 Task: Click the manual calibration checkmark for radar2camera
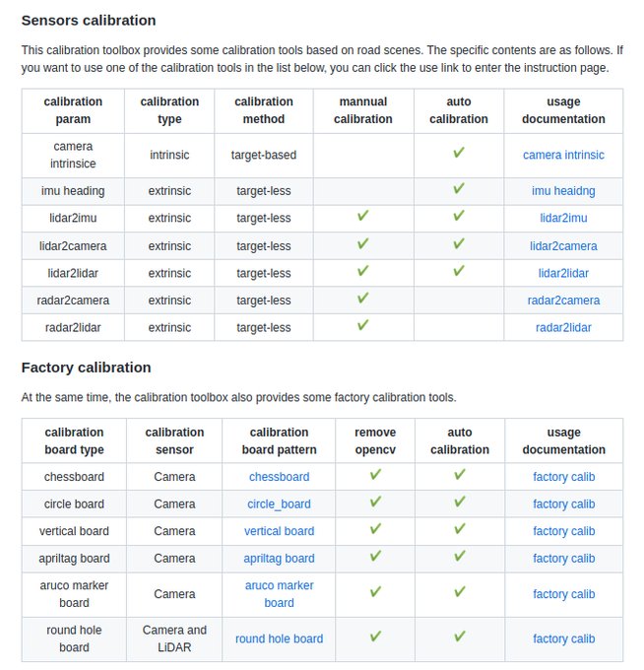362,298
